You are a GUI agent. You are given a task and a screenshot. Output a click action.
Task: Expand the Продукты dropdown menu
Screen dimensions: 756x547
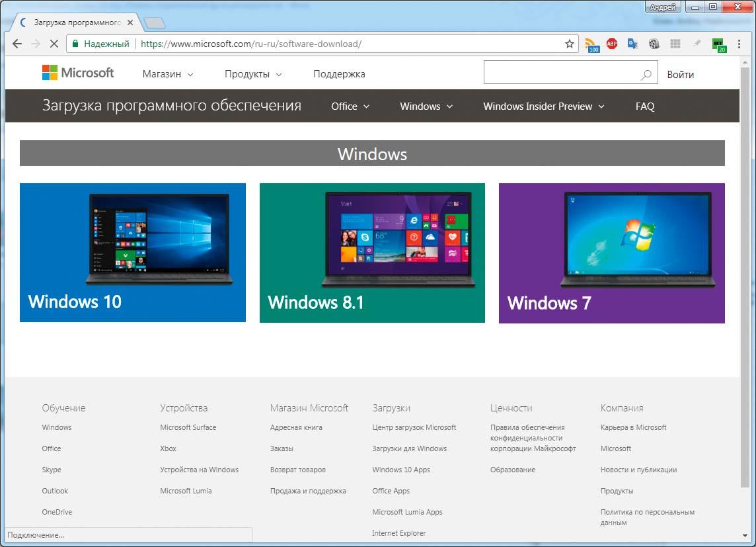coord(253,74)
